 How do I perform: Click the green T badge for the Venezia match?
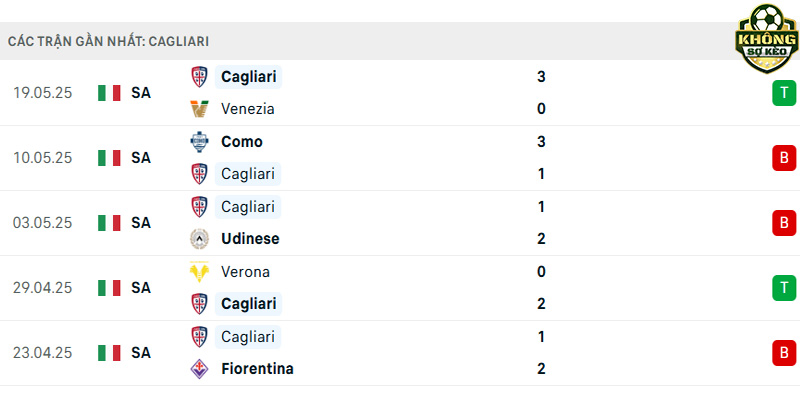(x=784, y=93)
